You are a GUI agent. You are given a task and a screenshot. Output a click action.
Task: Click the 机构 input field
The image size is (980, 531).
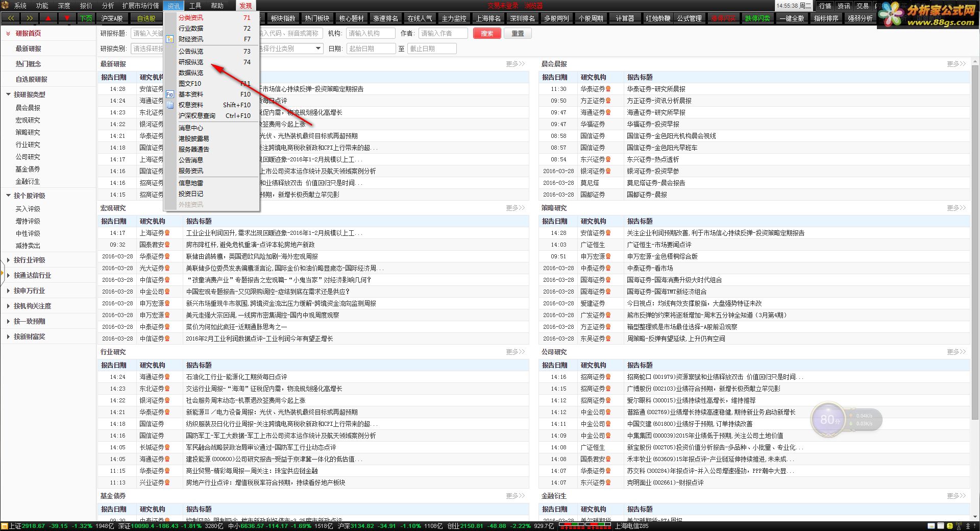point(371,33)
